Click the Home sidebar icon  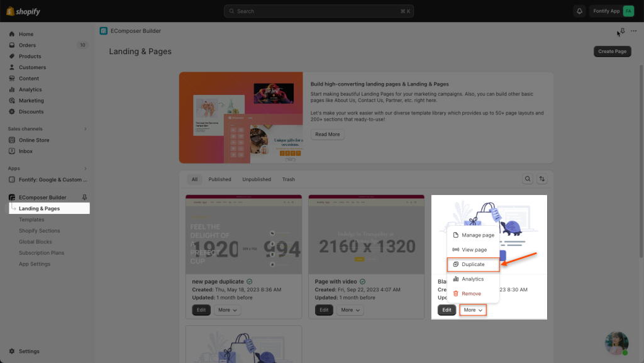[12, 34]
